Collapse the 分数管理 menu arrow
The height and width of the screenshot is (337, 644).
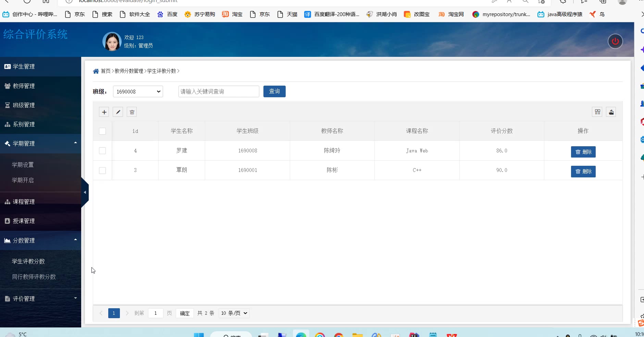(75, 240)
